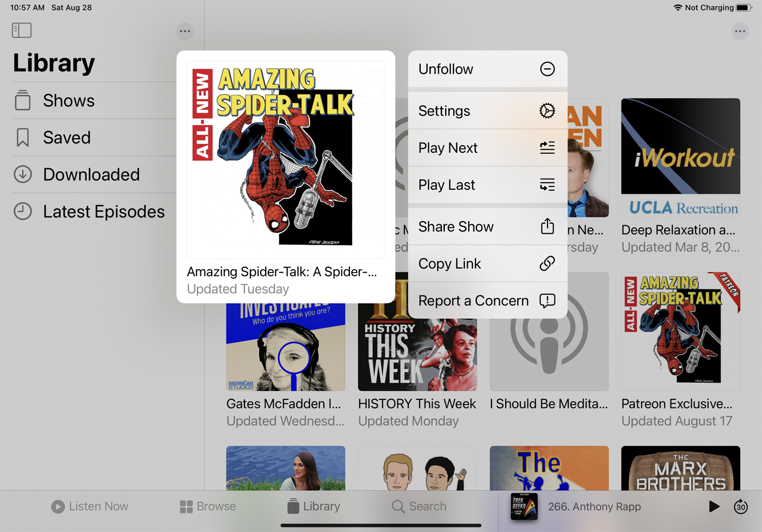Choose Unfollow from the context menu
The image size is (762, 532).
coord(488,69)
